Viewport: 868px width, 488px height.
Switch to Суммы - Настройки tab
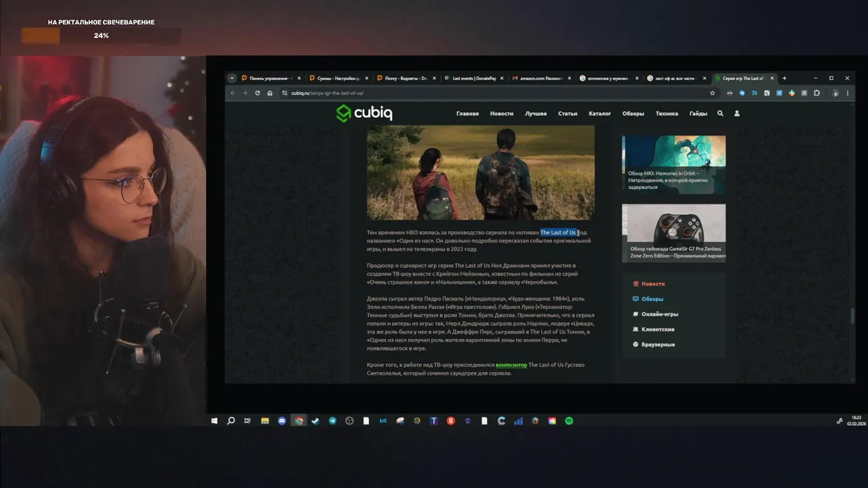pos(338,78)
